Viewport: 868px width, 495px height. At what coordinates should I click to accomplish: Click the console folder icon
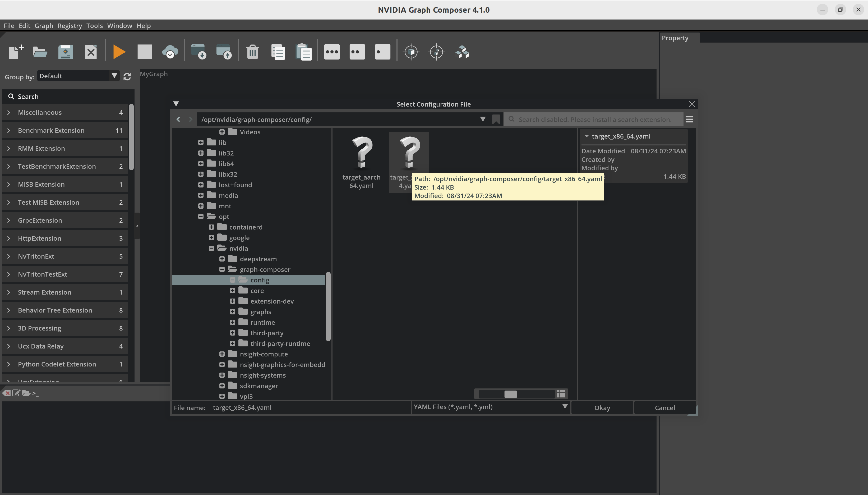coord(26,393)
